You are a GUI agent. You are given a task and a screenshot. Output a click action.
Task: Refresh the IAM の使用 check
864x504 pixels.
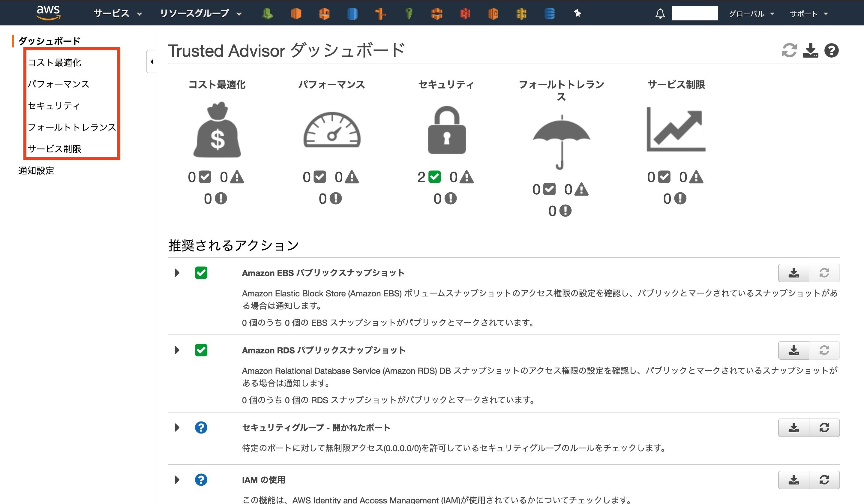coord(824,480)
